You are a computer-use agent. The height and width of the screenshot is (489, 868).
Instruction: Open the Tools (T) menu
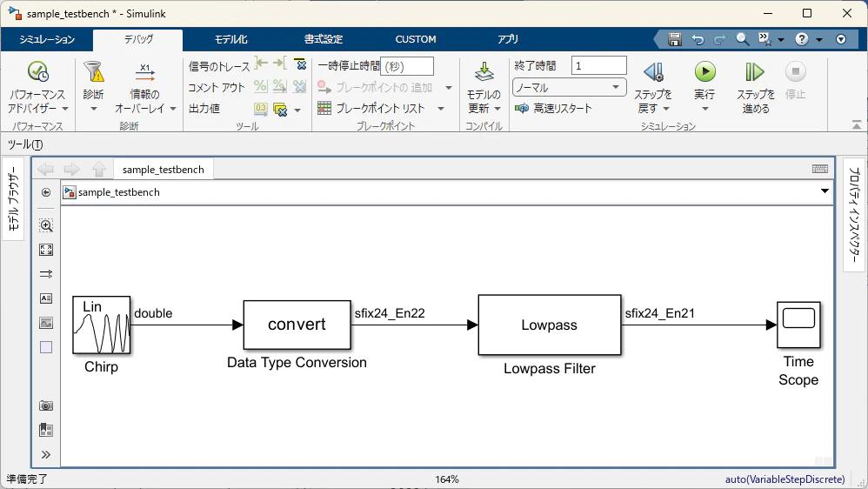pos(25,144)
